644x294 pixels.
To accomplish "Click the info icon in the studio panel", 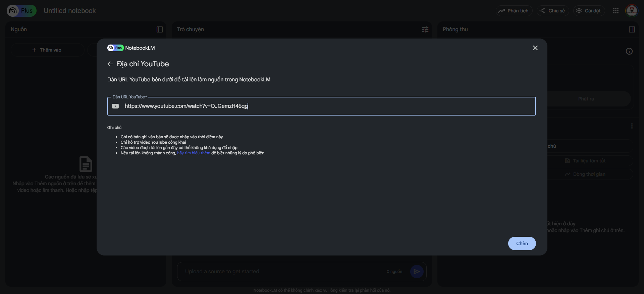I will [x=629, y=51].
